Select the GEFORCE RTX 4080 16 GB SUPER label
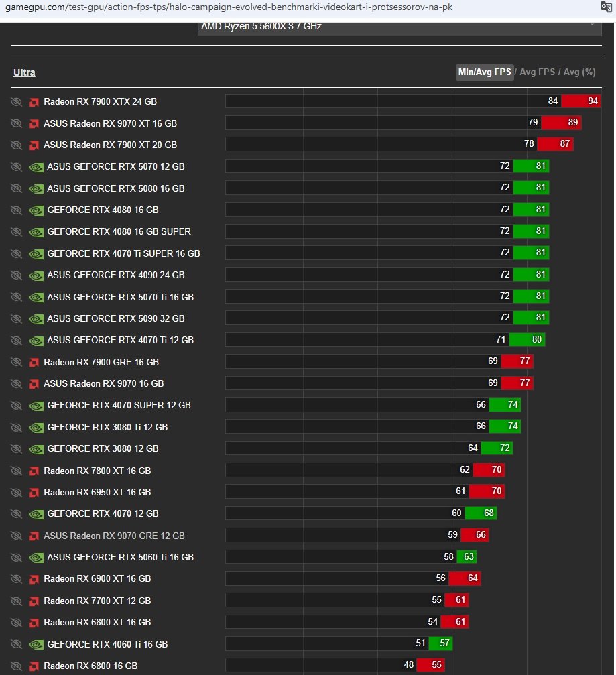 point(119,232)
